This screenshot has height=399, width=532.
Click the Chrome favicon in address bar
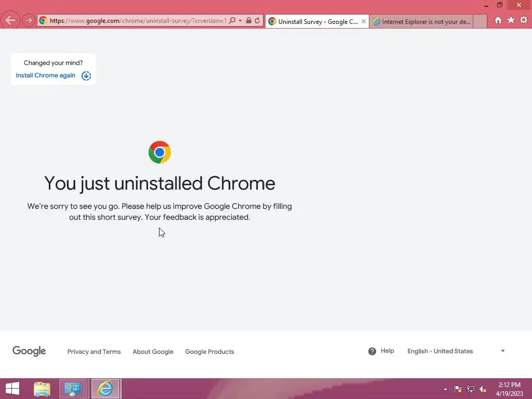click(43, 20)
